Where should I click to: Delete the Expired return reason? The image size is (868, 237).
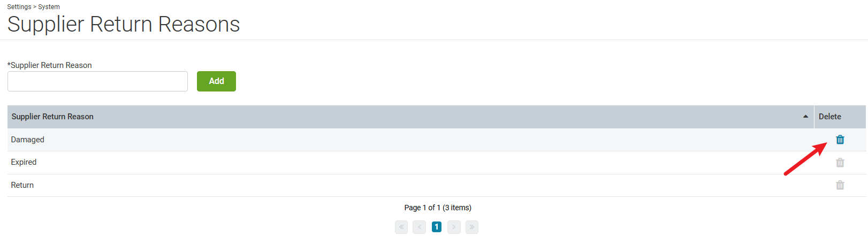pos(840,163)
